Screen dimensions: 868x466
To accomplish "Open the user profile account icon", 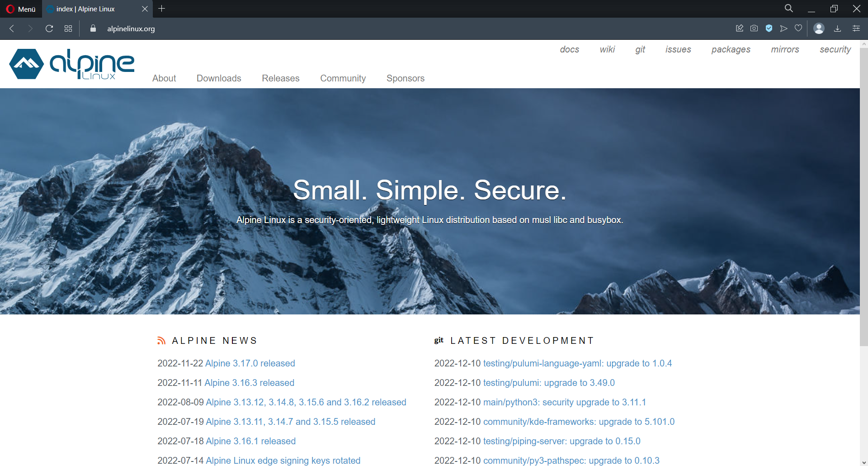I will (x=819, y=29).
